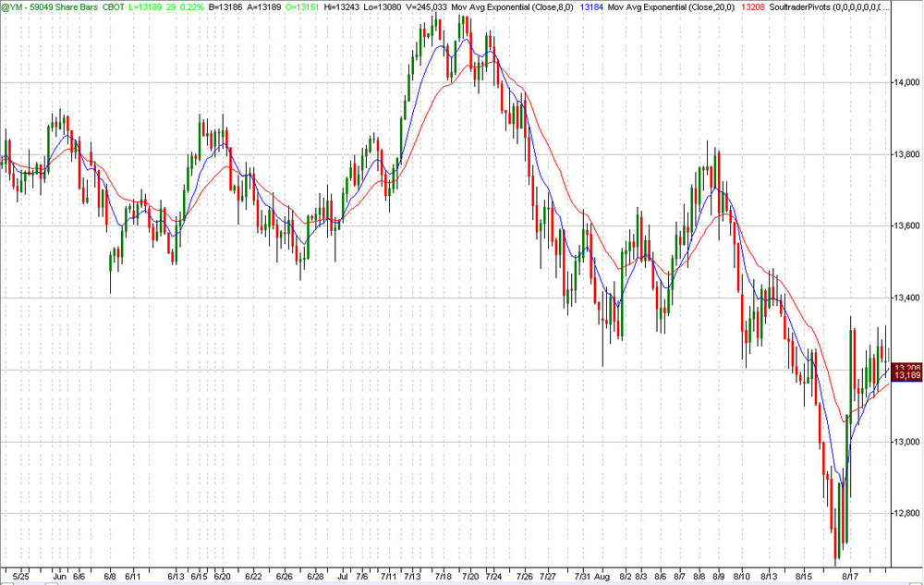This screenshot has width=924, height=585.
Task: Click the '6/26' date axis label
Action: (x=285, y=576)
